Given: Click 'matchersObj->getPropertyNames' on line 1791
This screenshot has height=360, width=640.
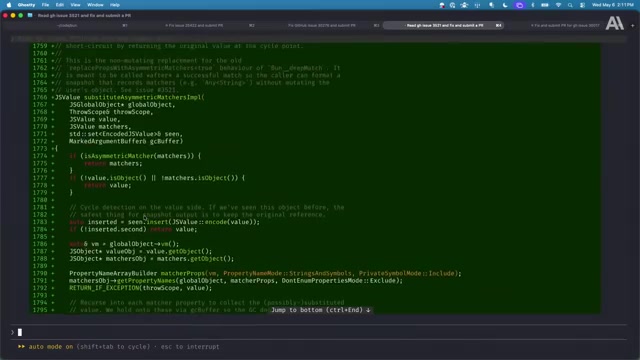Looking at the screenshot, I should tap(122, 281).
